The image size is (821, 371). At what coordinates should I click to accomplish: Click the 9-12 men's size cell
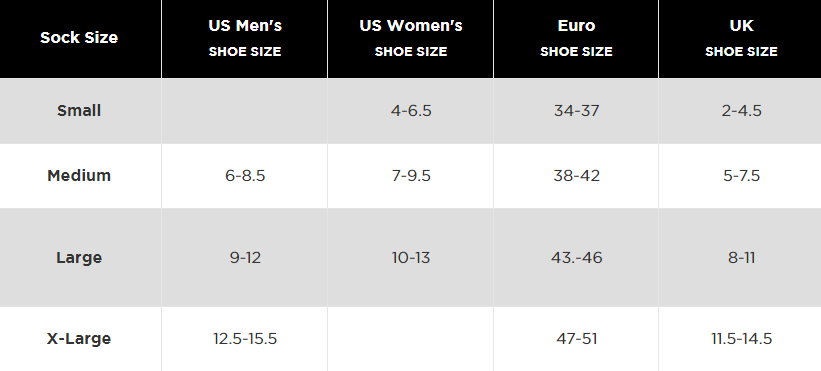(x=245, y=257)
